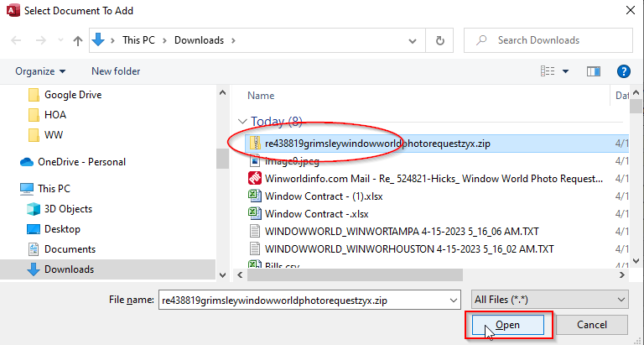Click the Name column header

coord(261,96)
